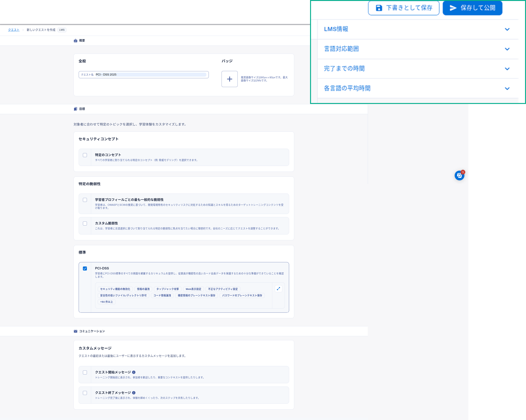The height and width of the screenshot is (420, 526).
Task: Check the クエスト開始メッセージ checkbox
Action: [x=85, y=372]
